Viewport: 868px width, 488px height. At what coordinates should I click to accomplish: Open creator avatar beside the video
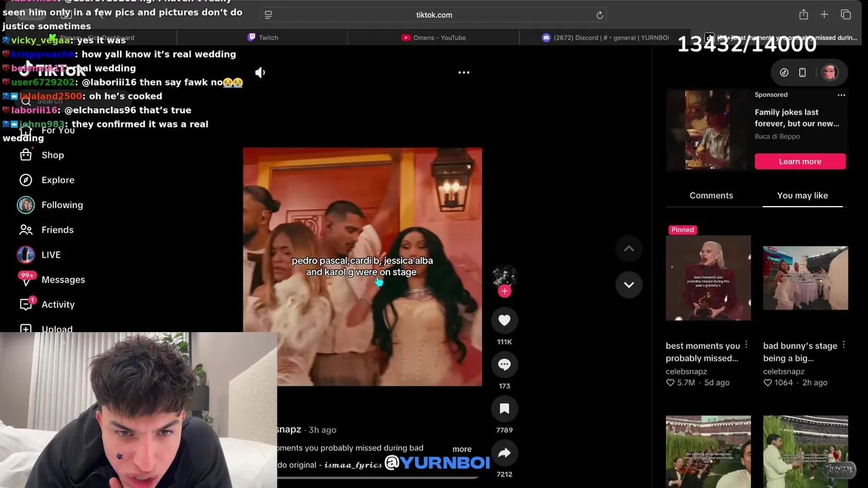tap(504, 277)
